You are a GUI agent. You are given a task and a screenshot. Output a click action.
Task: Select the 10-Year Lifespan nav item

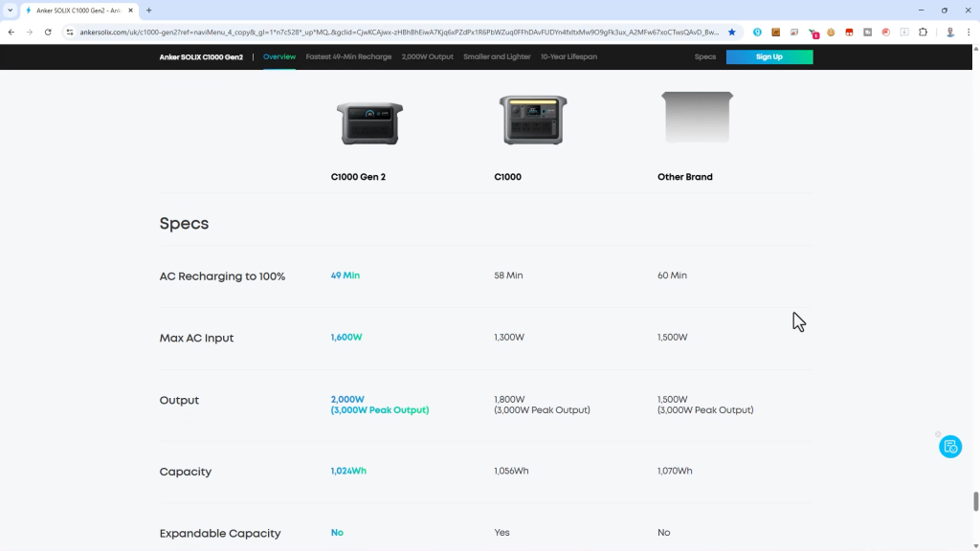pyautogui.click(x=568, y=57)
